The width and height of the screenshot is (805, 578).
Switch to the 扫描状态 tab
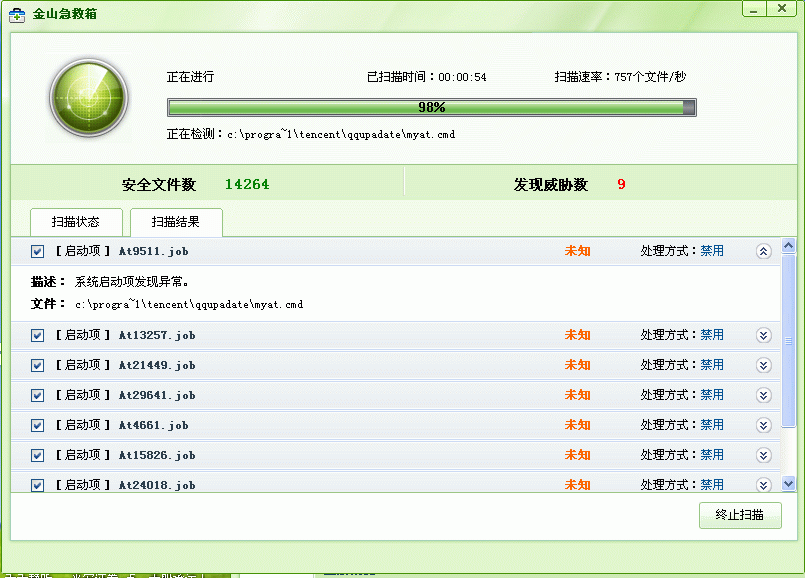(x=76, y=222)
